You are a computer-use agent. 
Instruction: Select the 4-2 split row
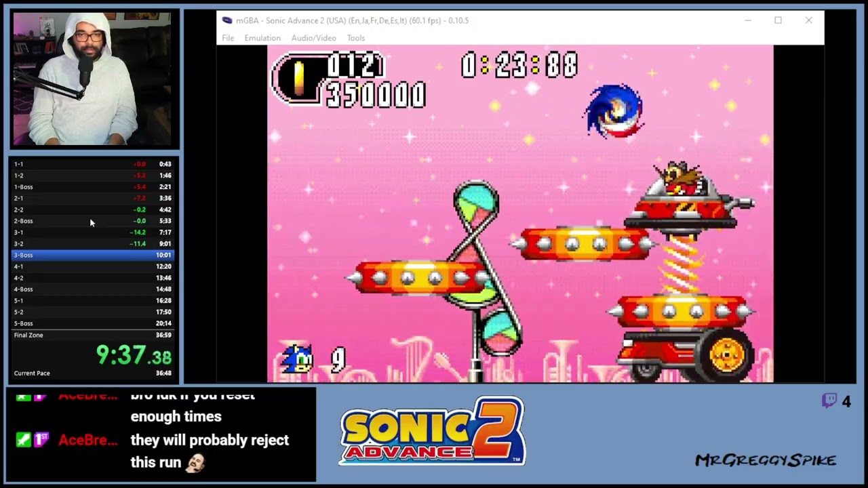pos(93,278)
